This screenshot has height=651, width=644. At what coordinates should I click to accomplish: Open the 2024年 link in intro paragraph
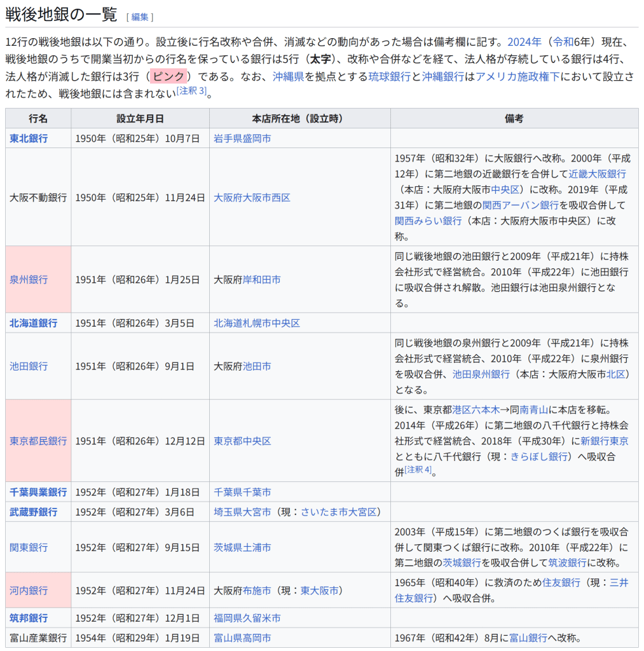pyautogui.click(x=524, y=42)
